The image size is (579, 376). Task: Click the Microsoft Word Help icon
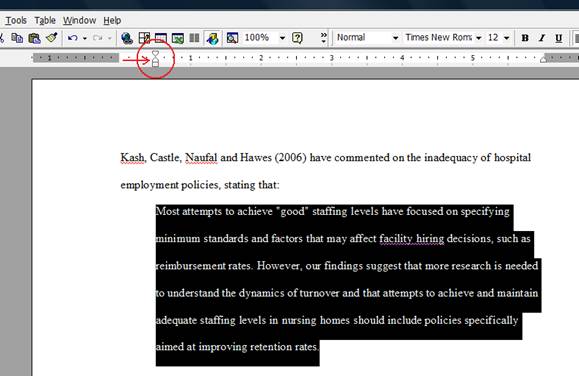(x=297, y=38)
